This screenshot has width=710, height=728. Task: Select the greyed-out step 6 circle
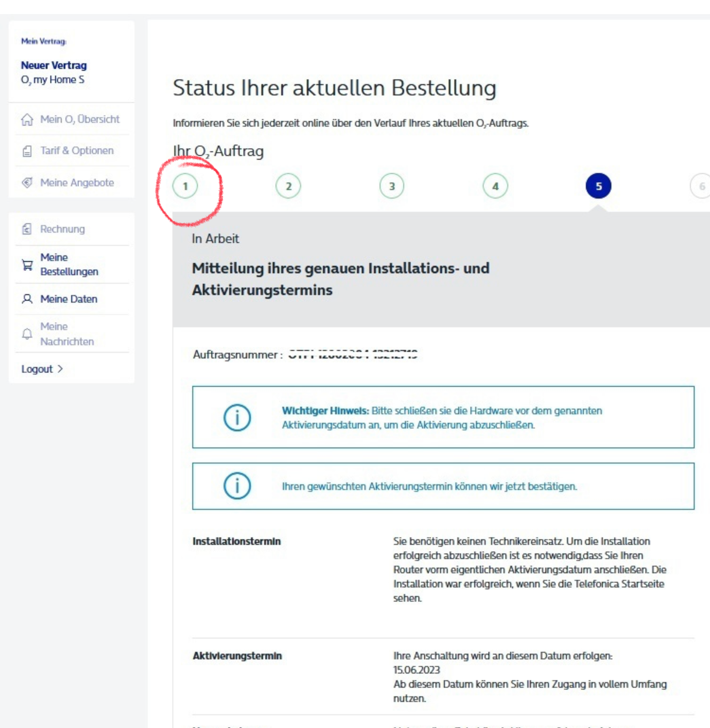pos(701,186)
